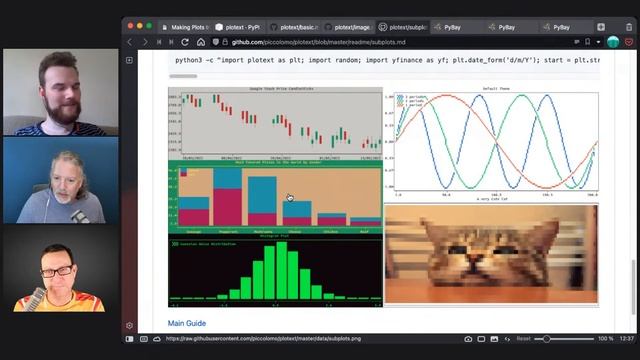Click the horizontal scrollbar under the code block
This screenshot has height=360, width=640.
click(183, 76)
